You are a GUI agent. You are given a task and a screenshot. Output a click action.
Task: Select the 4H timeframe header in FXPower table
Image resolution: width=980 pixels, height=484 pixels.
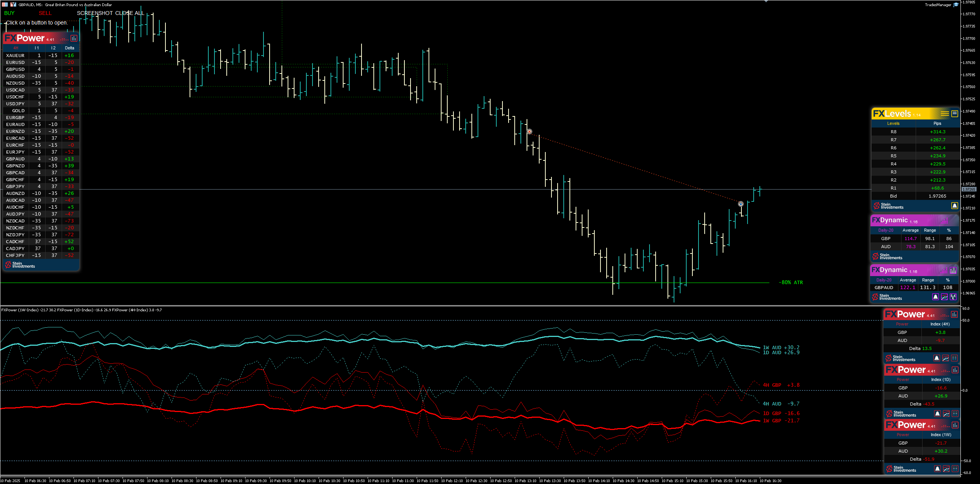pyautogui.click(x=16, y=48)
